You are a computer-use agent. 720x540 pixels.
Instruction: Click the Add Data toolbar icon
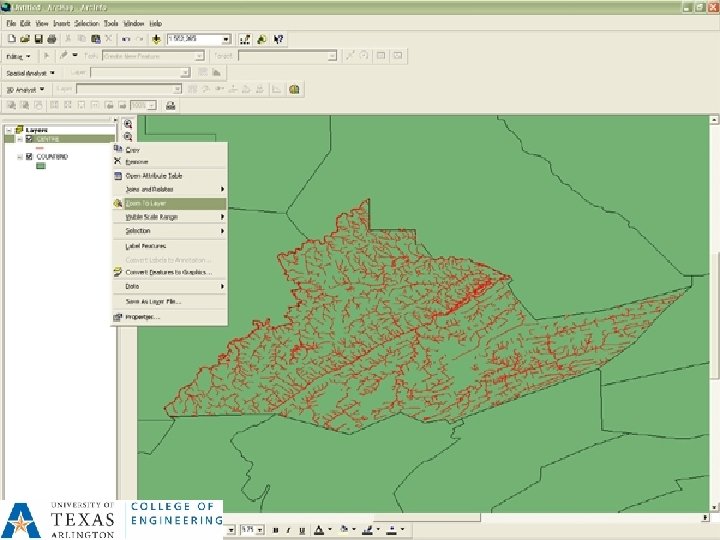click(x=157, y=39)
